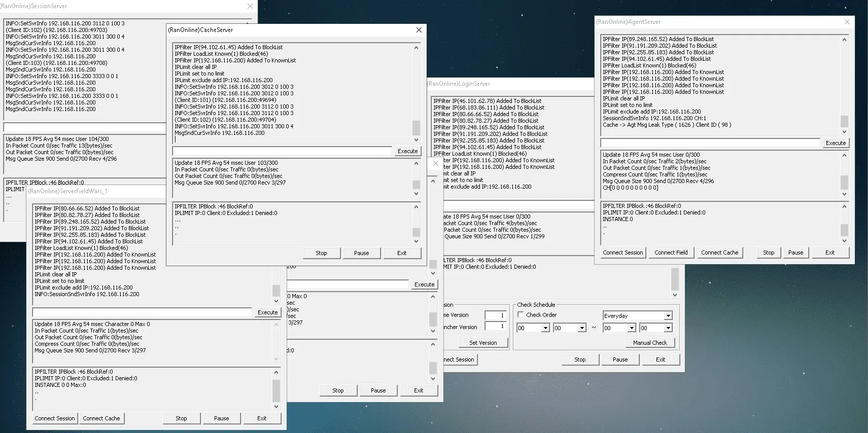This screenshot has height=433, width=868.
Task: Pause the AgentServer
Action: click(x=795, y=252)
